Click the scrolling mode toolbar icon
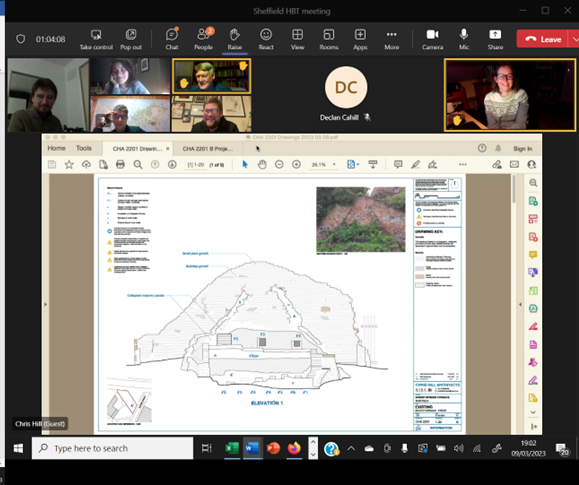Image resolution: width=579 pixels, height=485 pixels. tap(373, 164)
